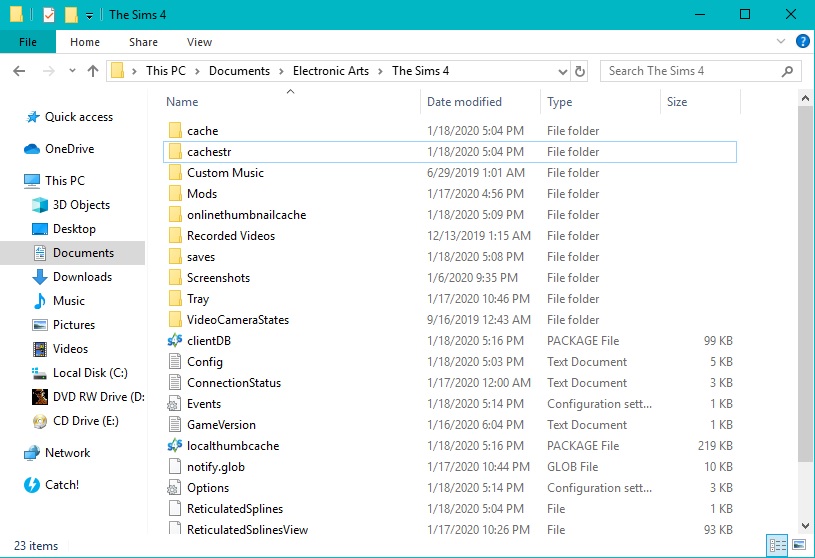
Task: Switch to the Home ribbon tab
Action: (85, 42)
